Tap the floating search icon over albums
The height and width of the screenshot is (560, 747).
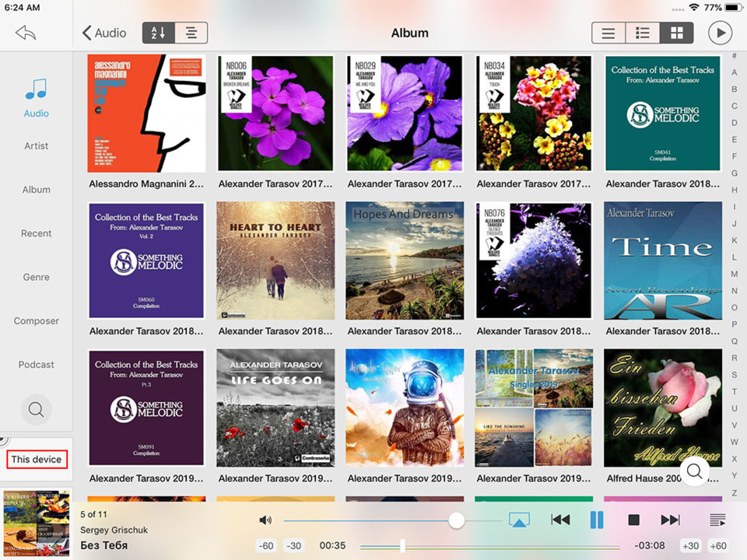695,471
